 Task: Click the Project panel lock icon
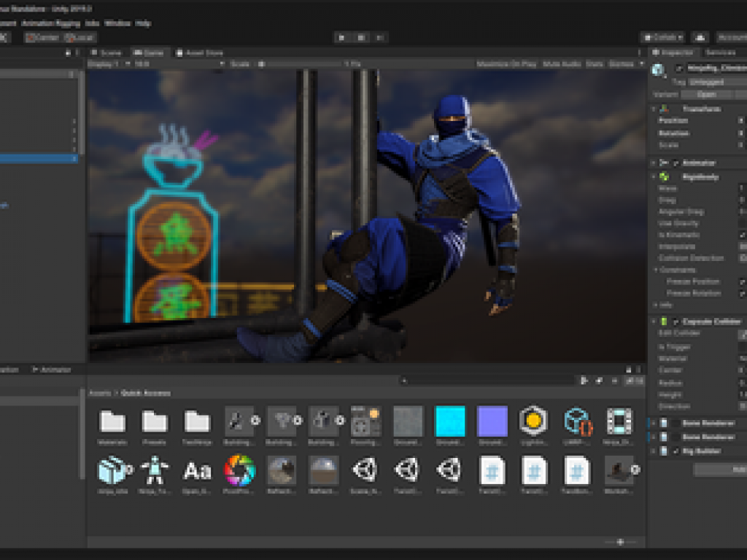point(628,370)
